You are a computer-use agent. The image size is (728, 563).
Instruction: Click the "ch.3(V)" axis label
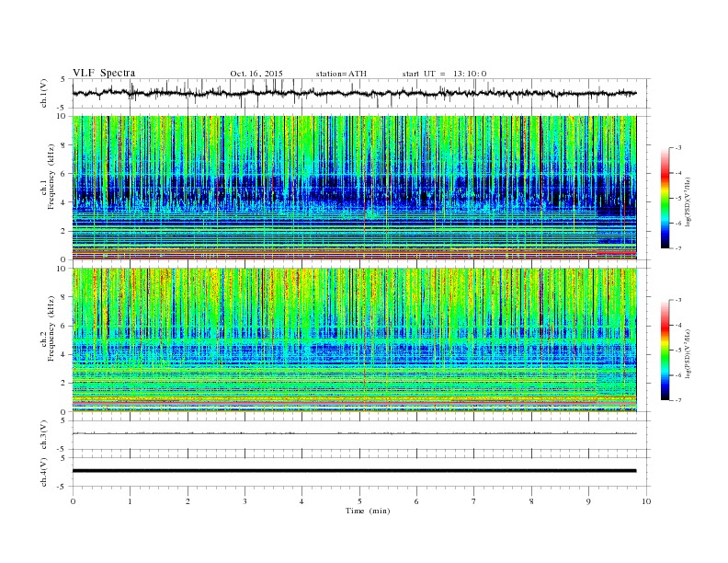44,434
